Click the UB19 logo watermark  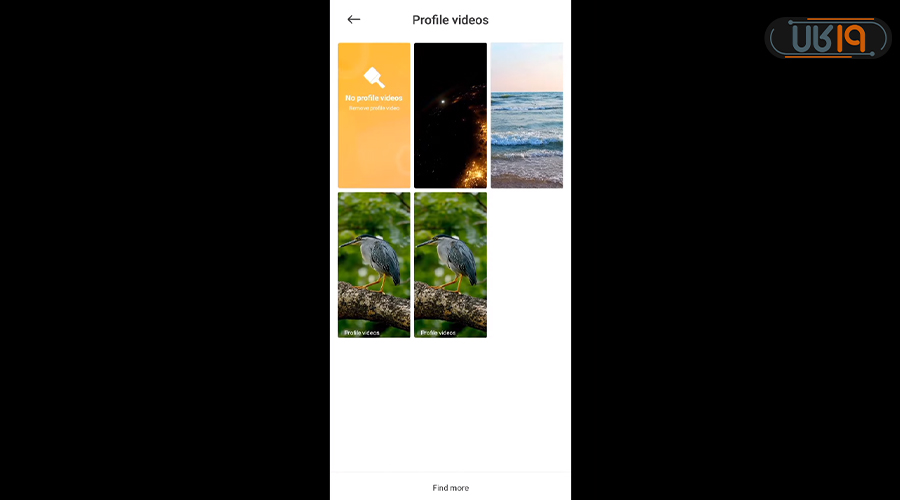[828, 38]
